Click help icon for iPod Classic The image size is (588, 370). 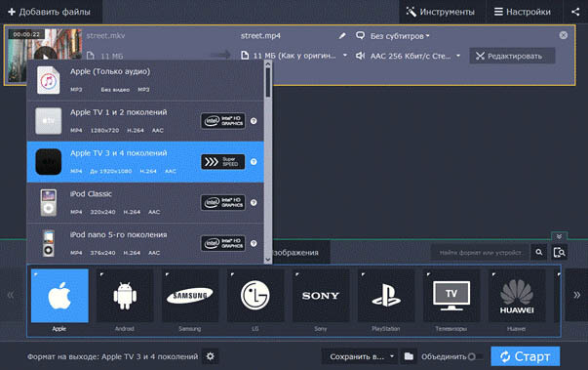[254, 203]
